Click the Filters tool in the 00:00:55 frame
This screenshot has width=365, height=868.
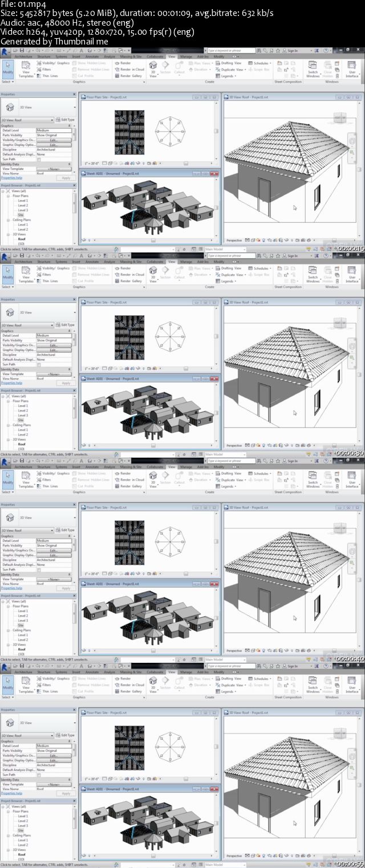tap(43, 685)
